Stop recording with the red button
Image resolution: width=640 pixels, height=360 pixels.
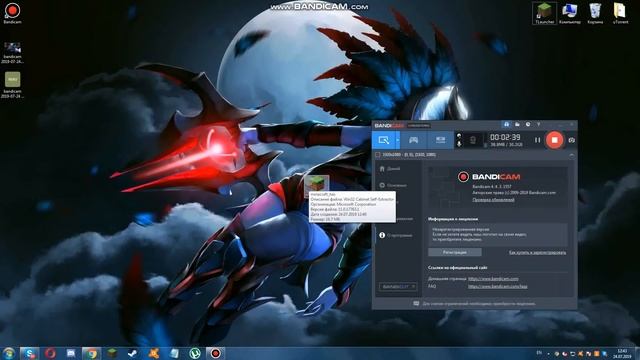(x=554, y=140)
